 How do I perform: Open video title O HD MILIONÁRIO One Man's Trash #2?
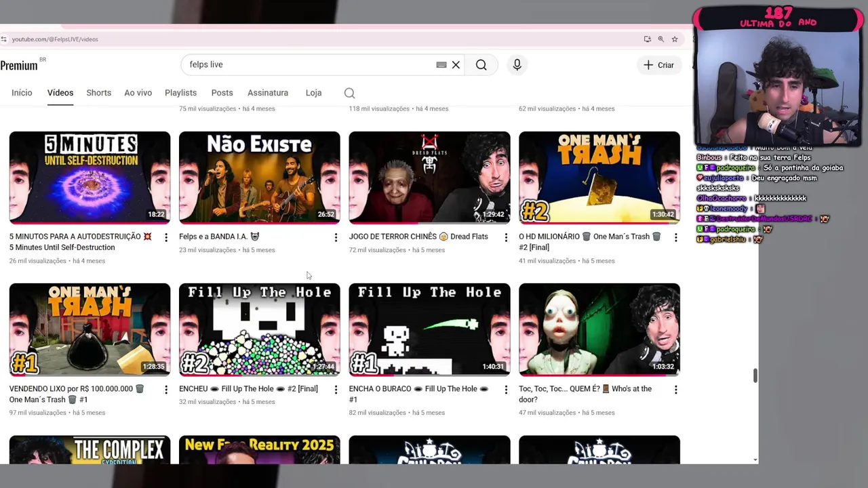click(x=590, y=242)
